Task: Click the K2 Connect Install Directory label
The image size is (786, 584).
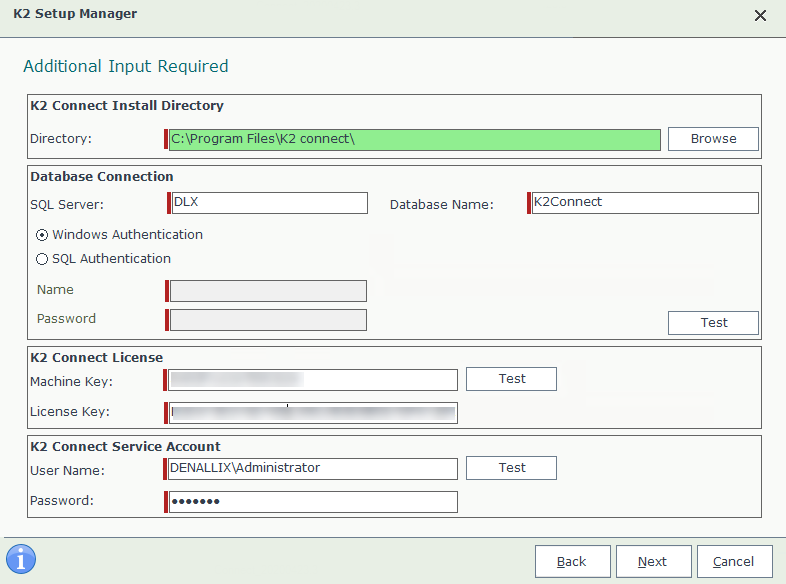Action: 127,106
